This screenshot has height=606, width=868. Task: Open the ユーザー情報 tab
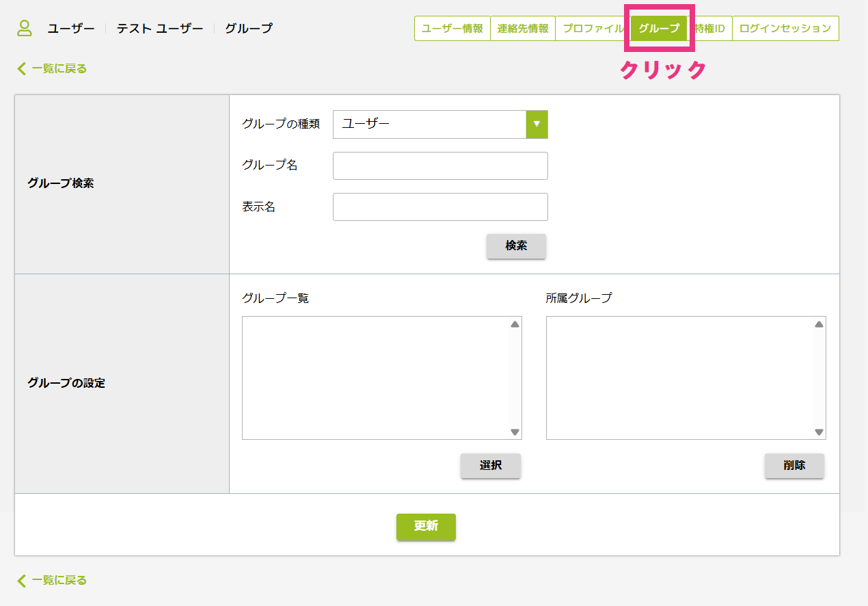point(452,29)
